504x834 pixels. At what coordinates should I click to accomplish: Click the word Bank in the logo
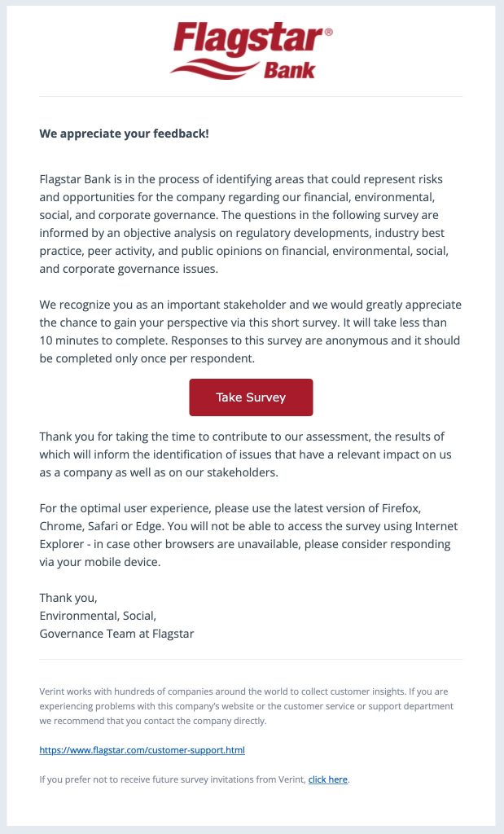(289, 70)
